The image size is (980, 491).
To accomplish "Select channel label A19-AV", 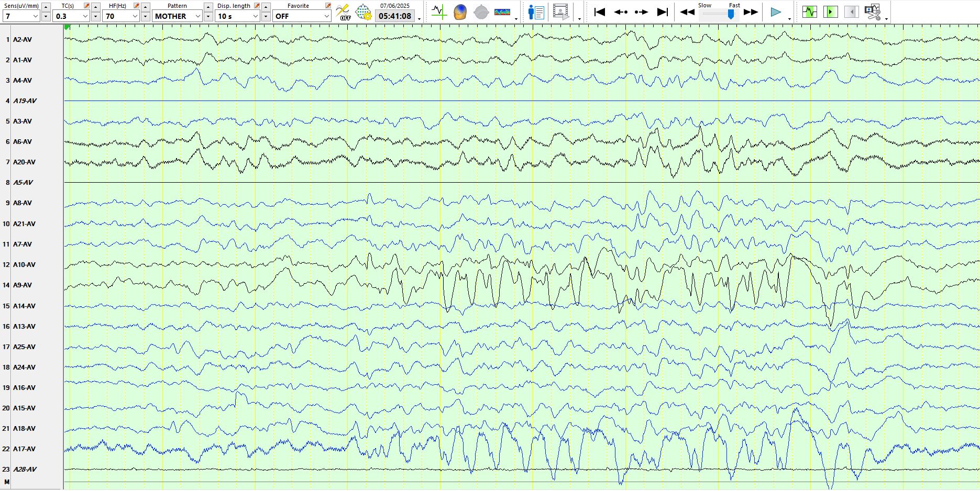I will 25,101.
